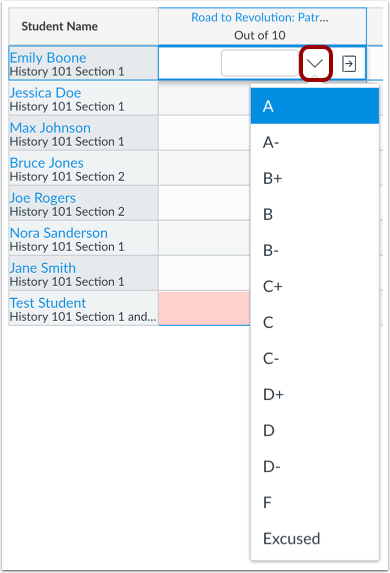Screen dimensions: 390x573
Task: Click Max Johnson's grade cell
Action: 204,133
